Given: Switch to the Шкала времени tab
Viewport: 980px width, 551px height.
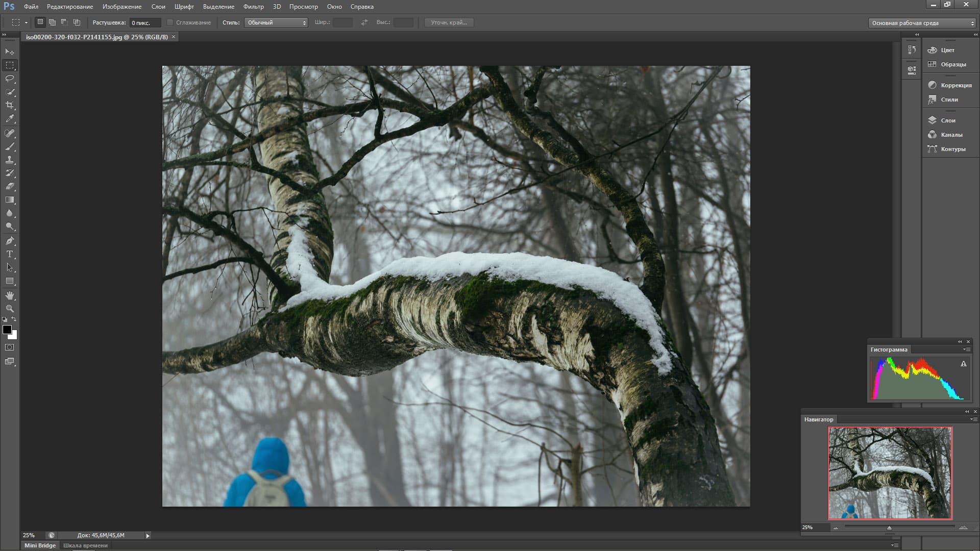Looking at the screenshot, I should 85,545.
